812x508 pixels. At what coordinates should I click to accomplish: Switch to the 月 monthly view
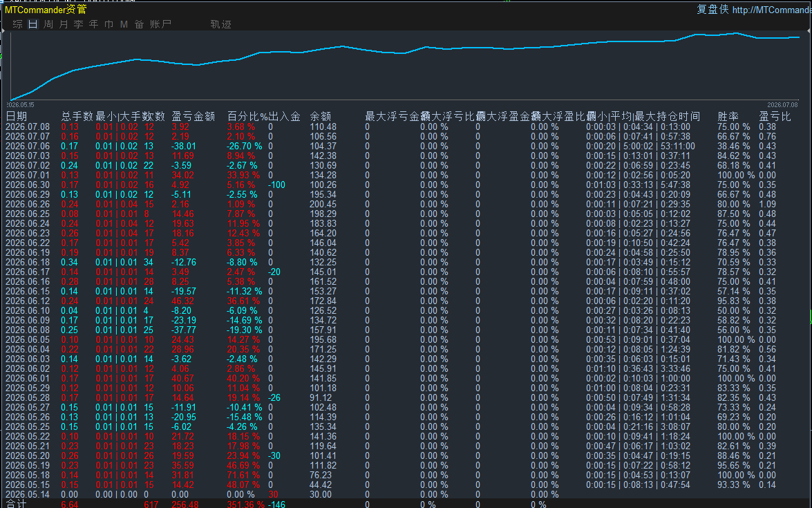click(63, 24)
